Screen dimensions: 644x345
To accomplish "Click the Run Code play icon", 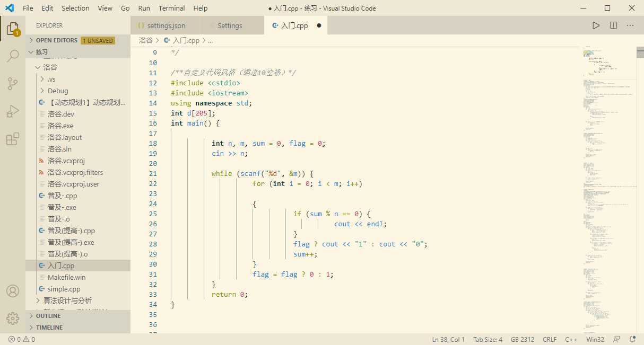I will (596, 25).
